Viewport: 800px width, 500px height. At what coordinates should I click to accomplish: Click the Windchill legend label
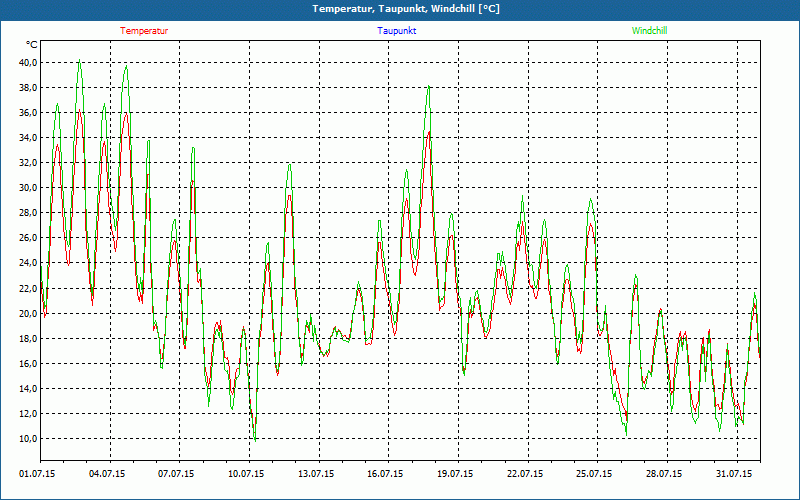[x=649, y=31]
